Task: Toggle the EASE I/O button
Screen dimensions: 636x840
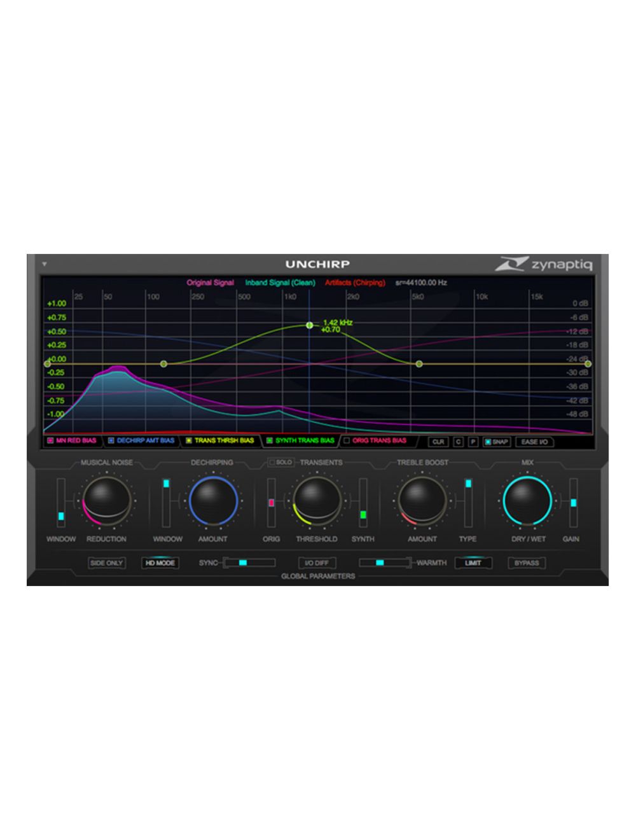Action: point(534,442)
